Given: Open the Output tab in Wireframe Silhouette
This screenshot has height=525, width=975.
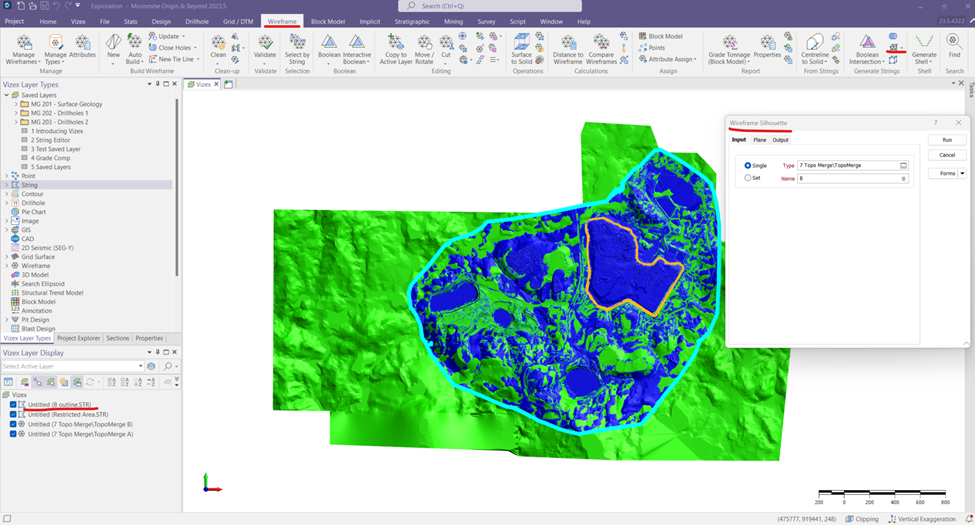Looking at the screenshot, I should pos(780,140).
